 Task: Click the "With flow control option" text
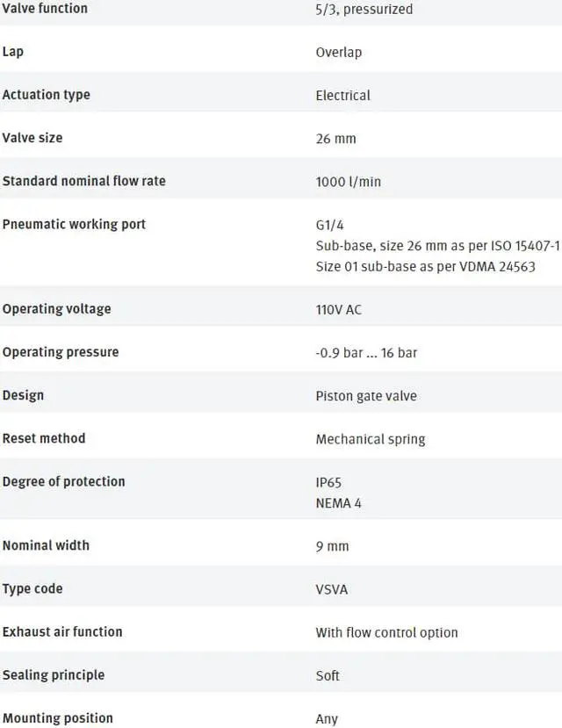point(386,632)
